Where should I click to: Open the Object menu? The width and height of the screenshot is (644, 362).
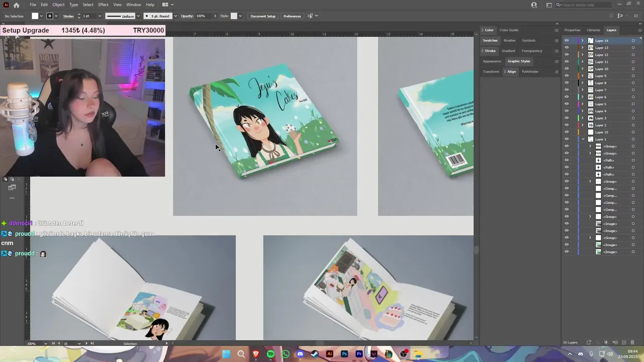coord(58,5)
